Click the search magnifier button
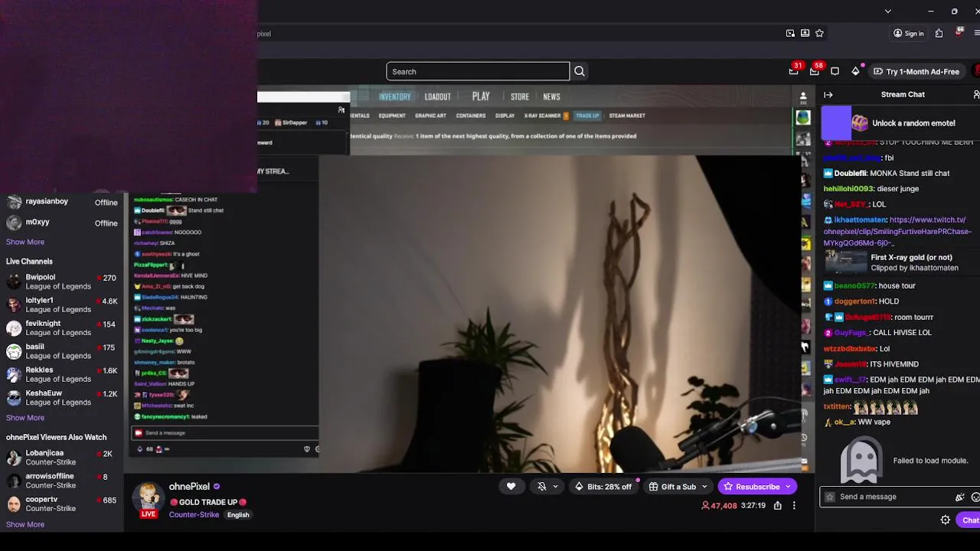This screenshot has width=980, height=551. 580,71
